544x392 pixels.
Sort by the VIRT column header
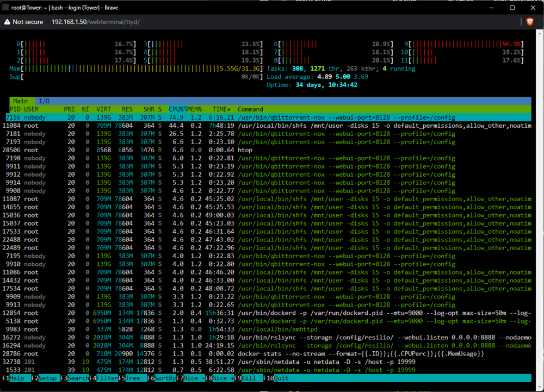104,109
